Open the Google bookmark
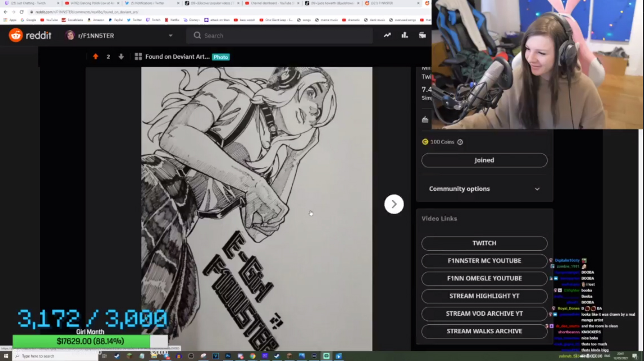The width and height of the screenshot is (644, 361). pyautogui.click(x=28, y=20)
